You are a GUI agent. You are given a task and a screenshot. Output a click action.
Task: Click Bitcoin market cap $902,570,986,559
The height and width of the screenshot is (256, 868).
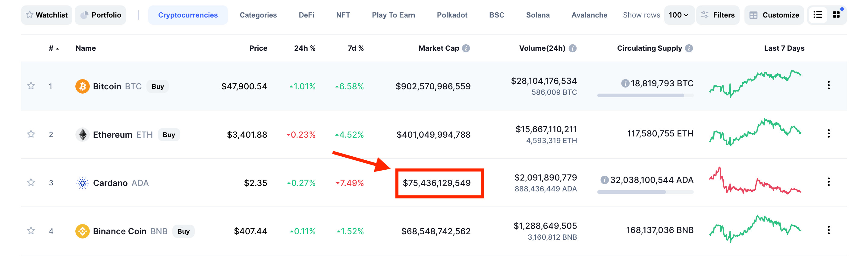[433, 86]
